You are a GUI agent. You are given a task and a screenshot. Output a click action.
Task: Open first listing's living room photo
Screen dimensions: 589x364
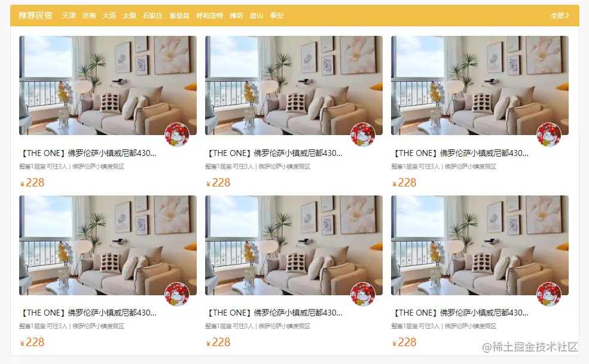108,85
